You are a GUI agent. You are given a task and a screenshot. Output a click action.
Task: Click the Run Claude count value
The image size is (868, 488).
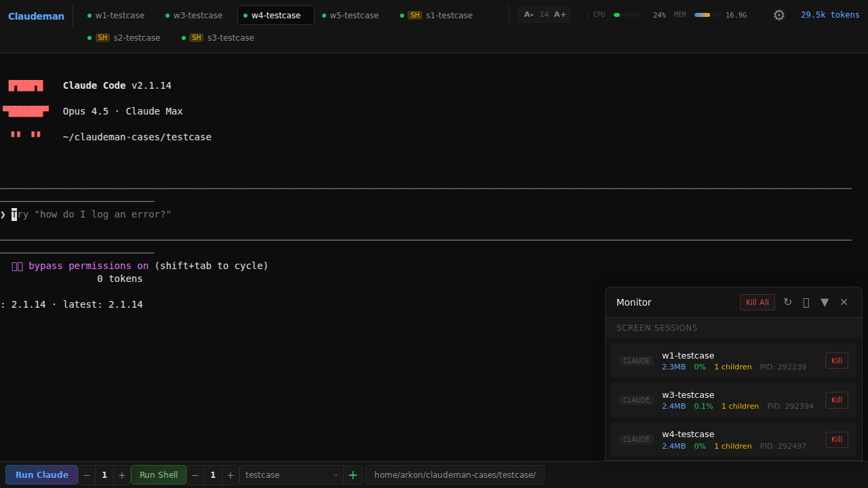coord(104,475)
